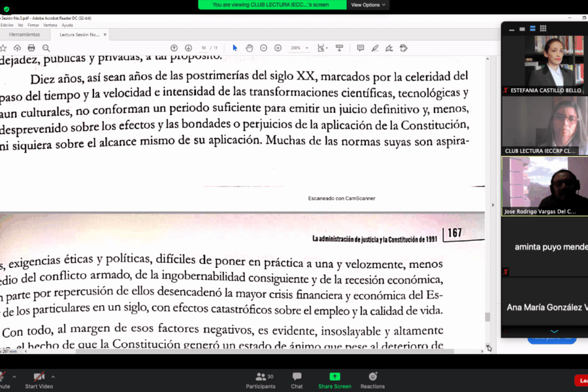Image resolution: width=588 pixels, height=392 pixels.
Task: Click the Print icon in Acrobat toolbar
Action: tap(31, 48)
